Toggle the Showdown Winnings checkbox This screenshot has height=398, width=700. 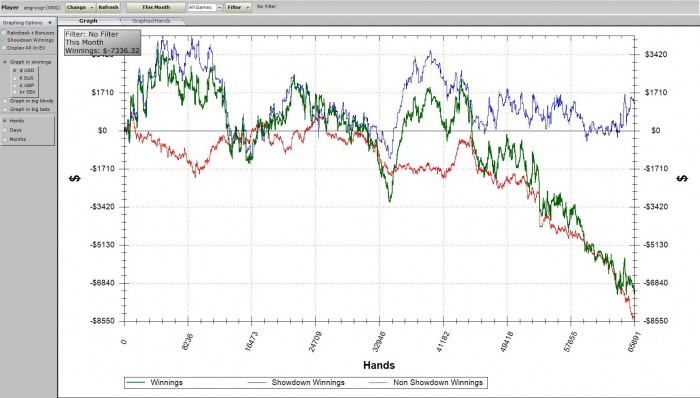tap(4, 40)
